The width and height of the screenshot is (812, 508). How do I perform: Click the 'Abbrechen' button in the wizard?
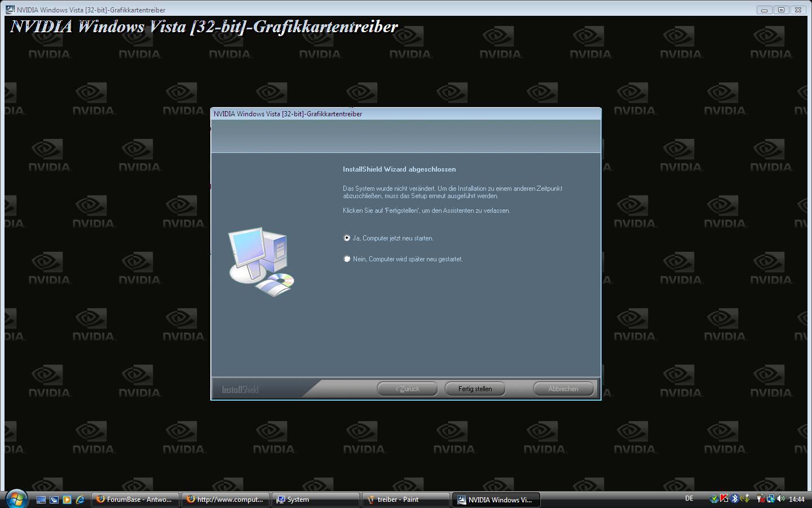pos(563,389)
